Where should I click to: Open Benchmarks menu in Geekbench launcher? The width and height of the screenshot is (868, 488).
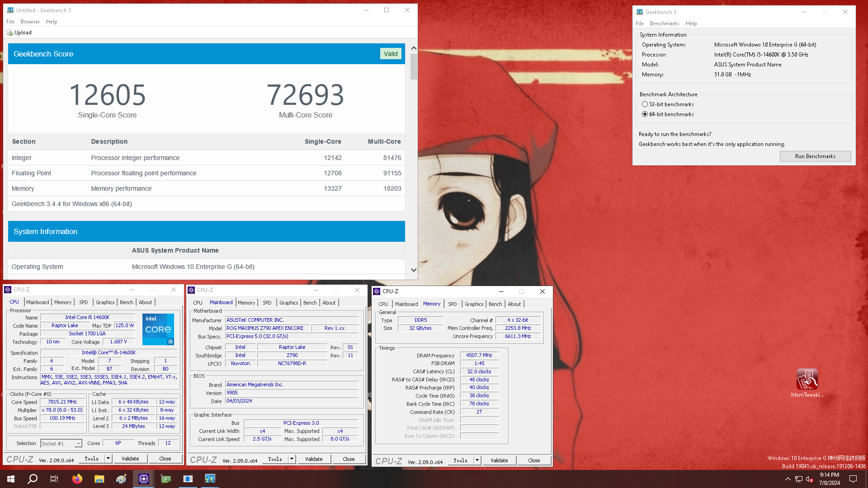click(x=665, y=23)
